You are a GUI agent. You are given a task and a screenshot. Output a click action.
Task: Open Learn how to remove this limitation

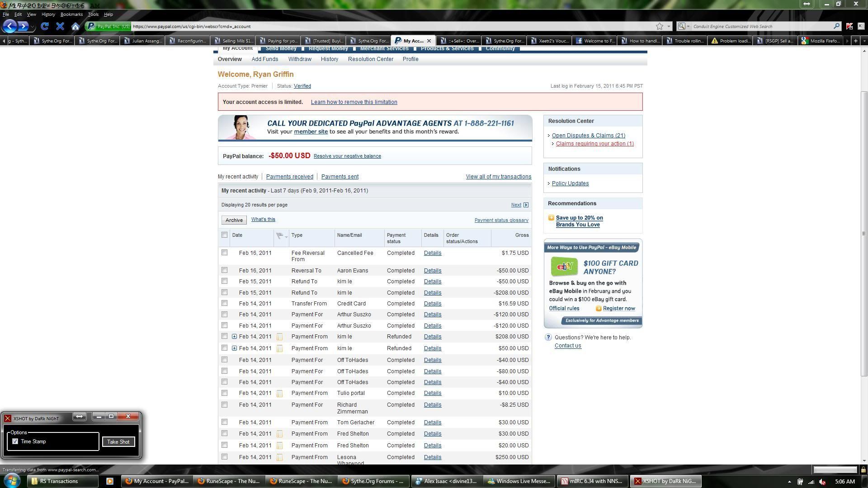[x=354, y=102]
